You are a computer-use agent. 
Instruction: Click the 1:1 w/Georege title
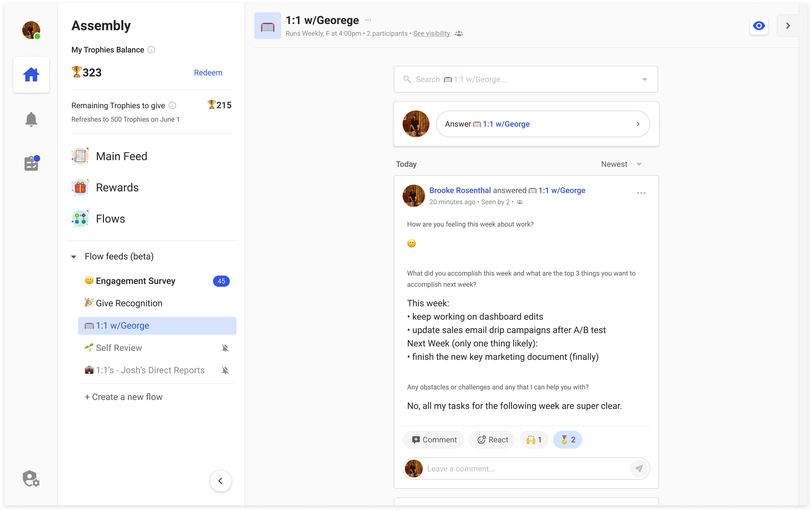322,20
